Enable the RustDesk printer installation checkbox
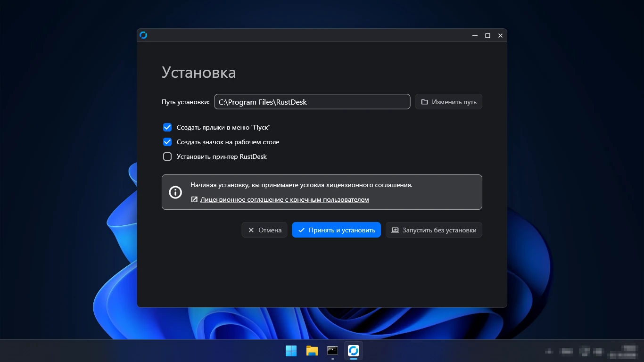Screen dimensions: 644x362 pos(167,156)
